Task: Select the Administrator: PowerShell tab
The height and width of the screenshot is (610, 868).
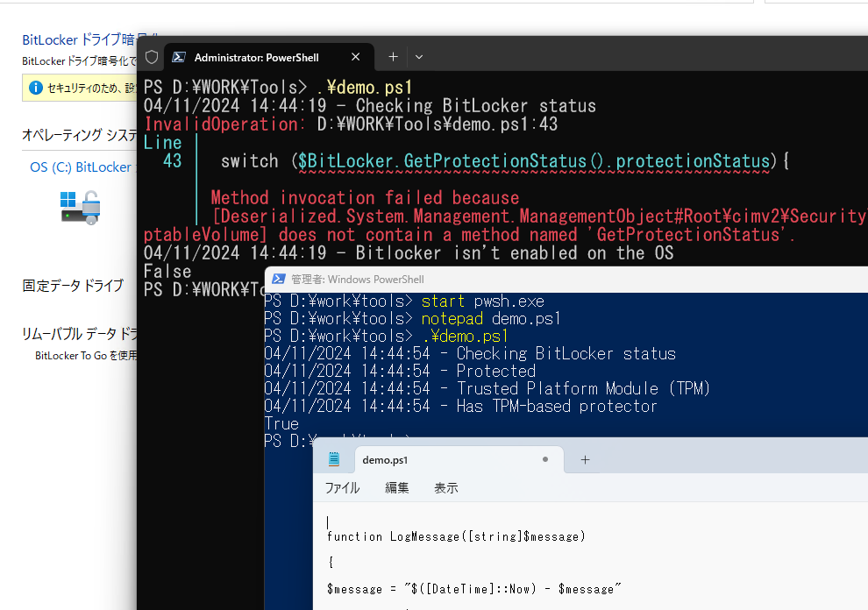Action: 259,56
